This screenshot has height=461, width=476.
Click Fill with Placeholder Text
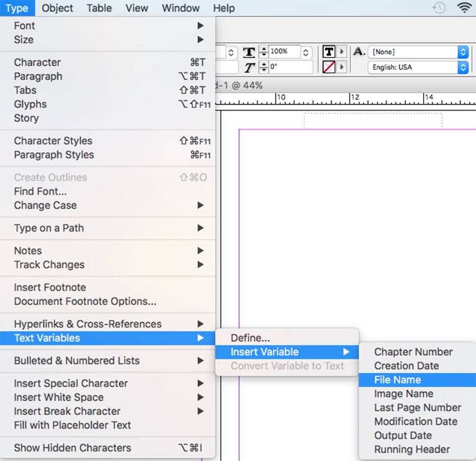72,425
